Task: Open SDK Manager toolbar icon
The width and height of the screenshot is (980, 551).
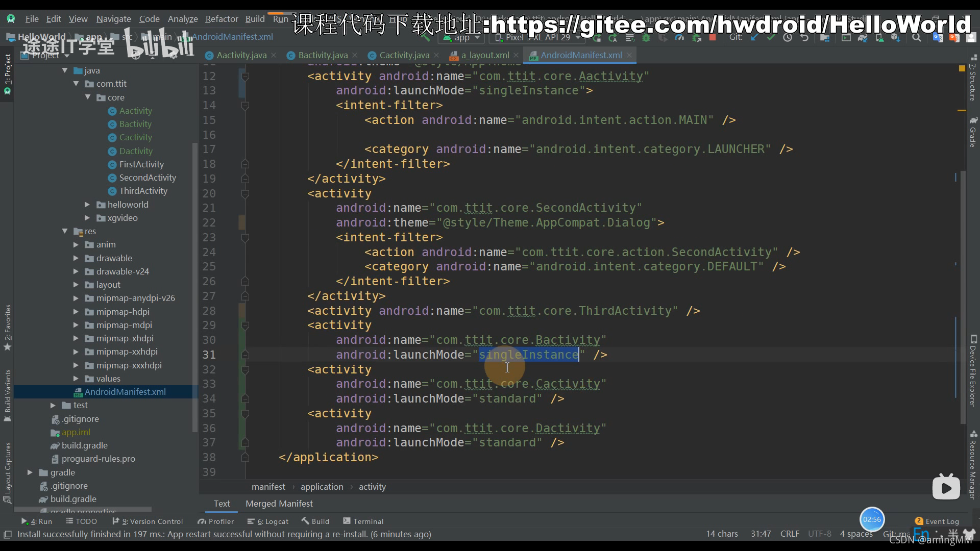Action: point(896,38)
